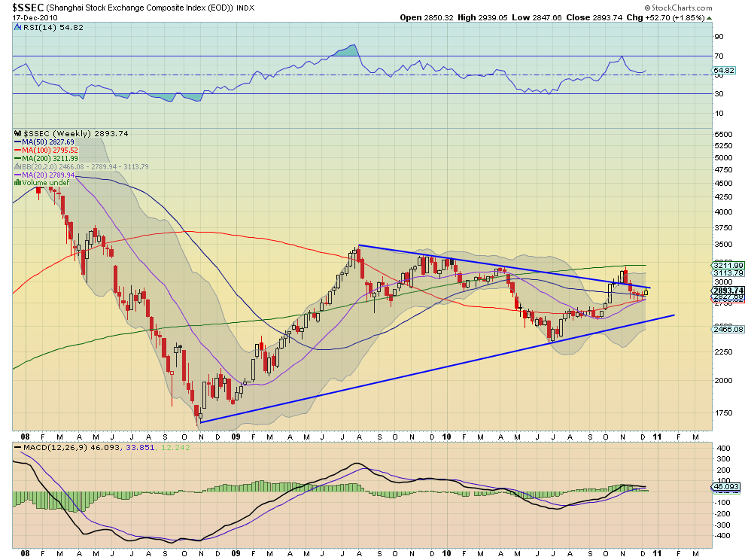Click the 2893.74 current price label on axis
Viewport: 745px width, 560px height.
point(728,291)
